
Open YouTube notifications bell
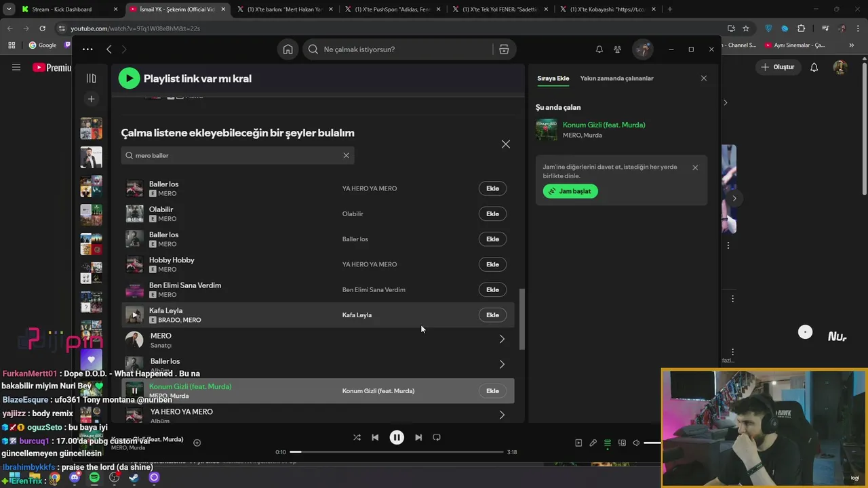(x=814, y=67)
